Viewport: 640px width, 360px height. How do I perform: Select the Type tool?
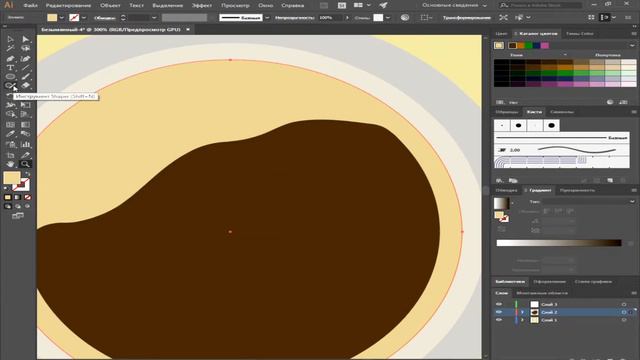tap(10, 68)
